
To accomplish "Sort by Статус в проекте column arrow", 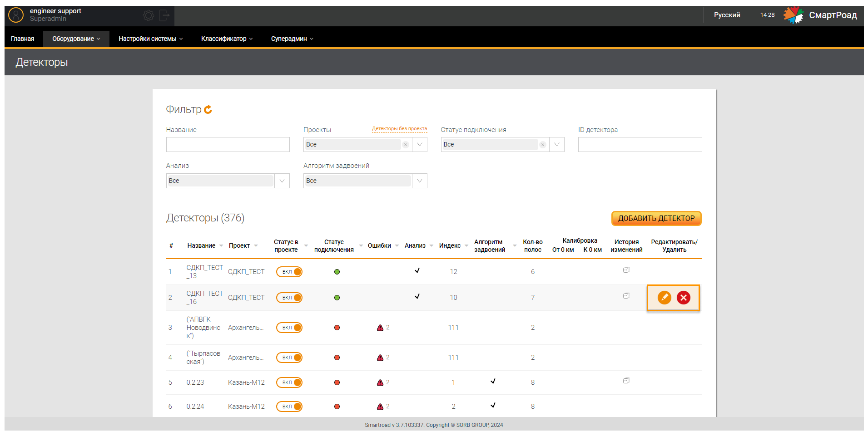I will (x=306, y=246).
